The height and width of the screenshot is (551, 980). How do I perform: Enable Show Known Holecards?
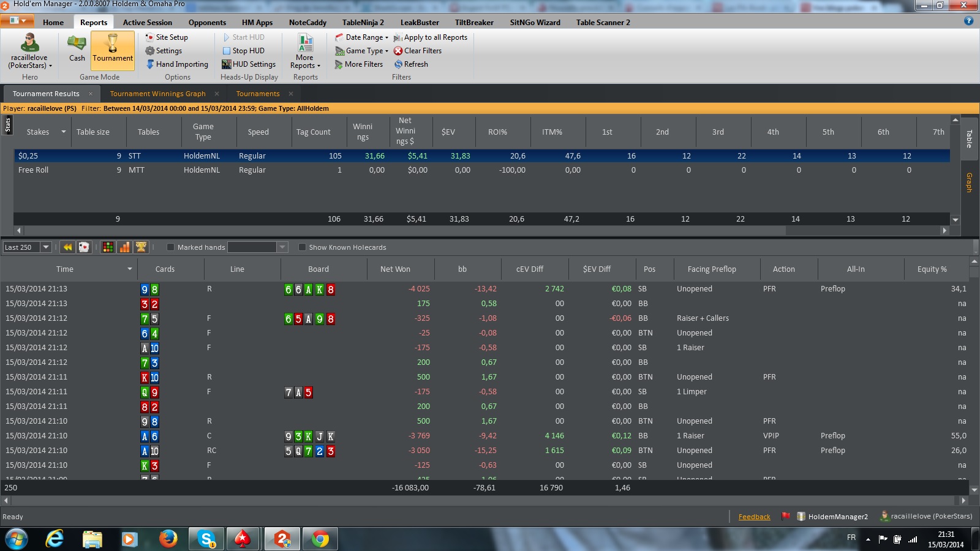coord(302,247)
